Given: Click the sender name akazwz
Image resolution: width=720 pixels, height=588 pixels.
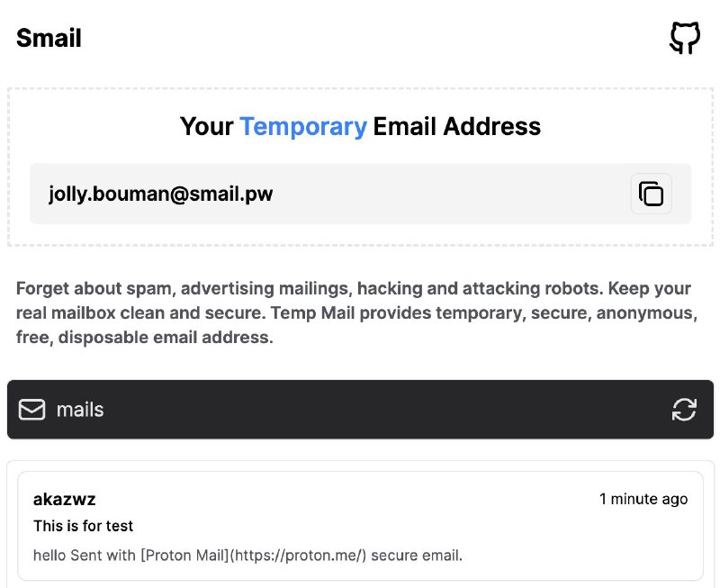Looking at the screenshot, I should click(64, 499).
